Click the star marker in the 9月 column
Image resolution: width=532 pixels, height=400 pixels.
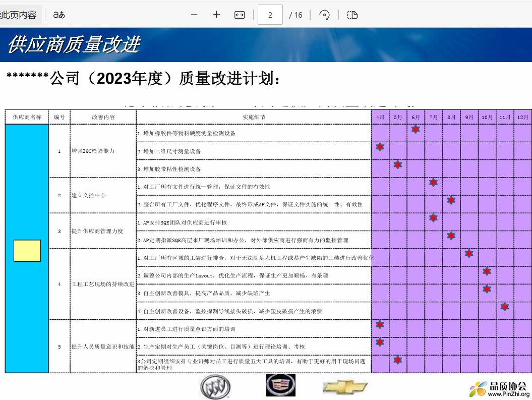pos(469,253)
